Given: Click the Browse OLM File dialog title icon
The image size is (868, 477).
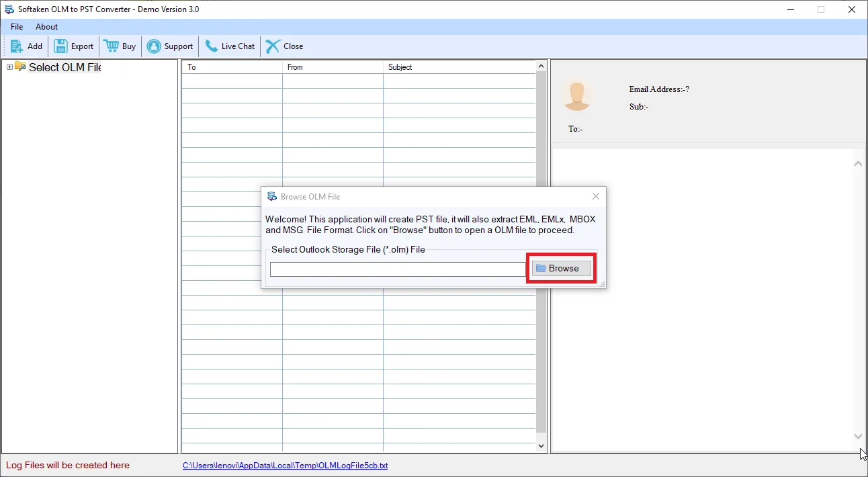Looking at the screenshot, I should (272, 197).
